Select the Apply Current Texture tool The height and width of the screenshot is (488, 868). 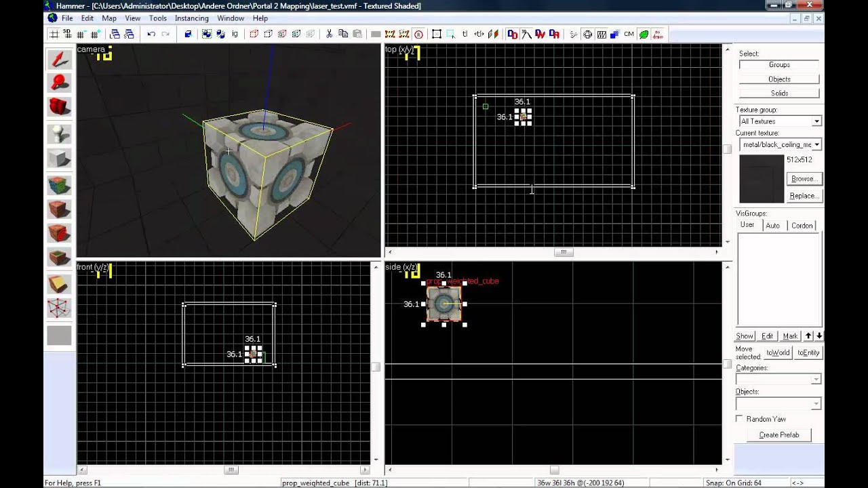(x=60, y=209)
